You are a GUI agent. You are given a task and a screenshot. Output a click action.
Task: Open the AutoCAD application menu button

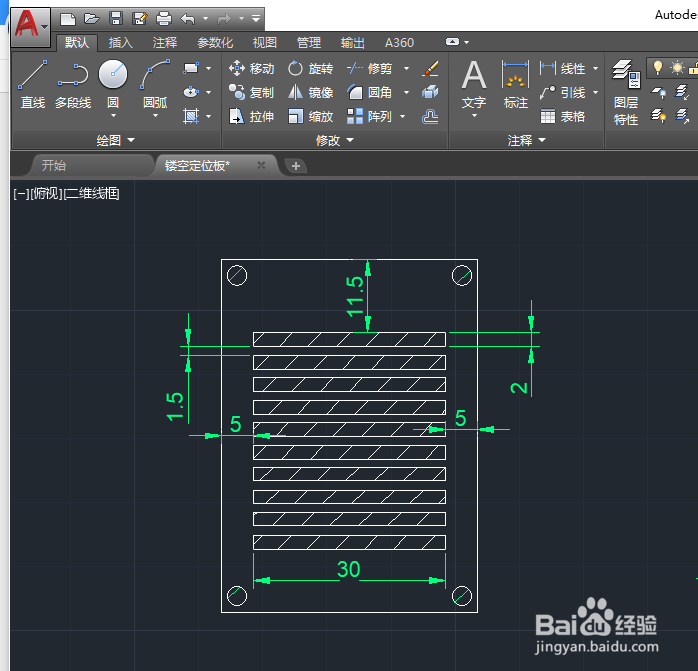30,26
